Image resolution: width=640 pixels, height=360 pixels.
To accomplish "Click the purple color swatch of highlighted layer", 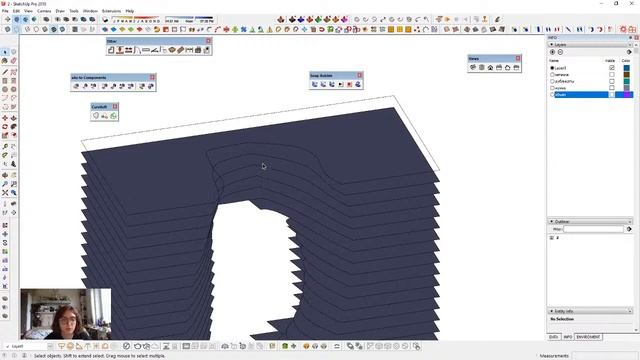I will pyautogui.click(x=627, y=95).
